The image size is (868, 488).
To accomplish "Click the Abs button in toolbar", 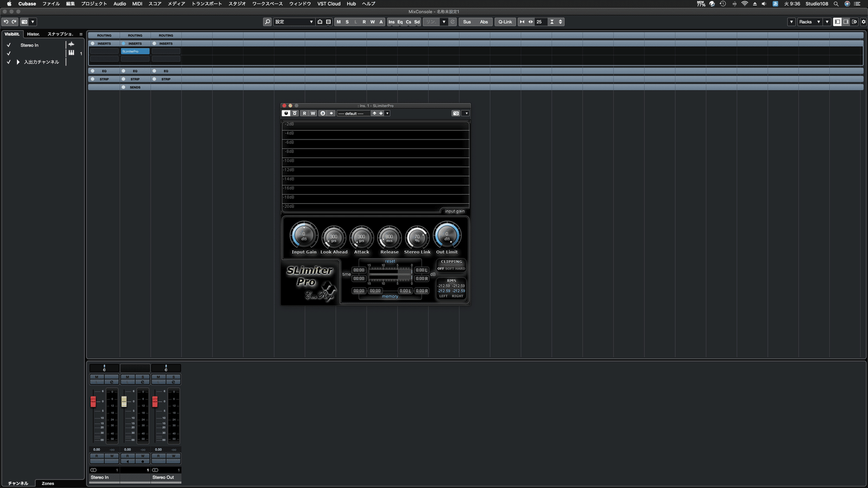I will [484, 22].
